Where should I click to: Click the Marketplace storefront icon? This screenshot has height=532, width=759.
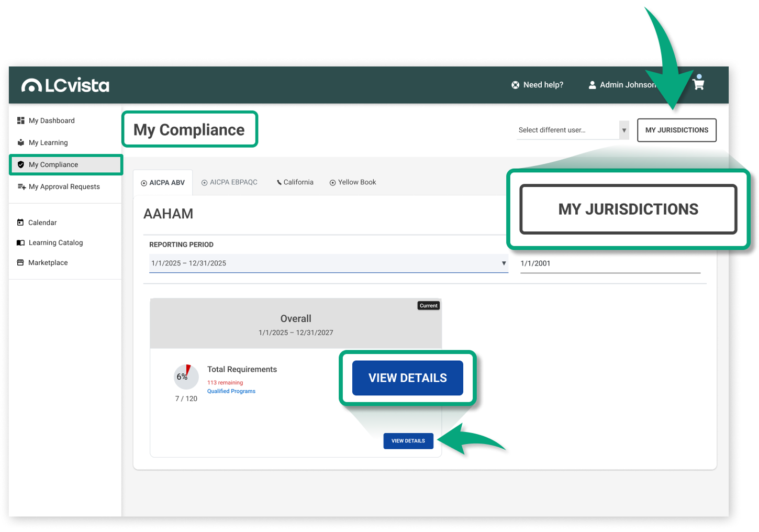click(x=20, y=263)
